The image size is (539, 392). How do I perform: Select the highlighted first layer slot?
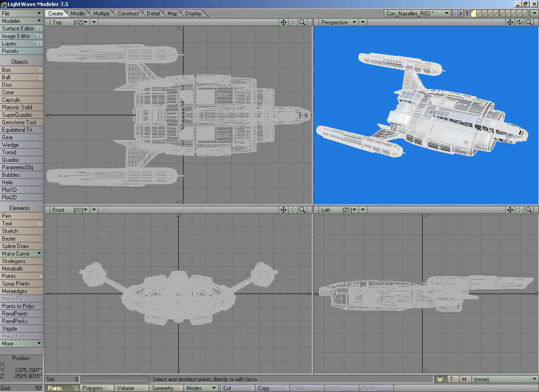pos(474,14)
